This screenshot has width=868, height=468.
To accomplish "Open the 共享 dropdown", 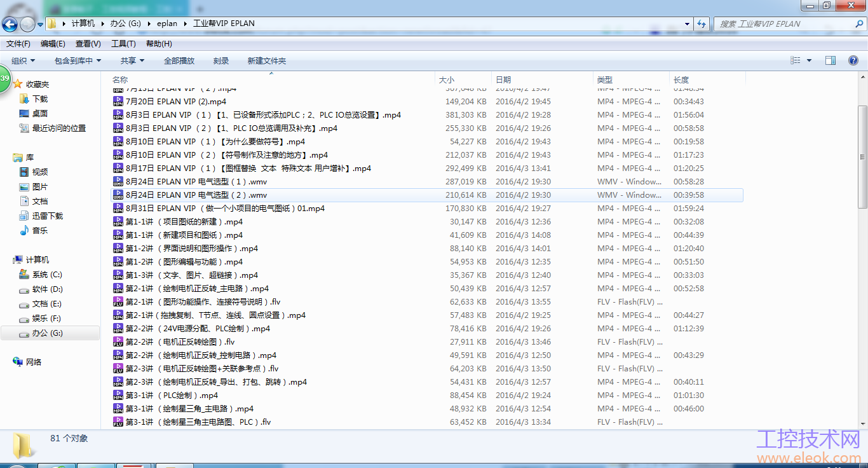I will tap(132, 60).
